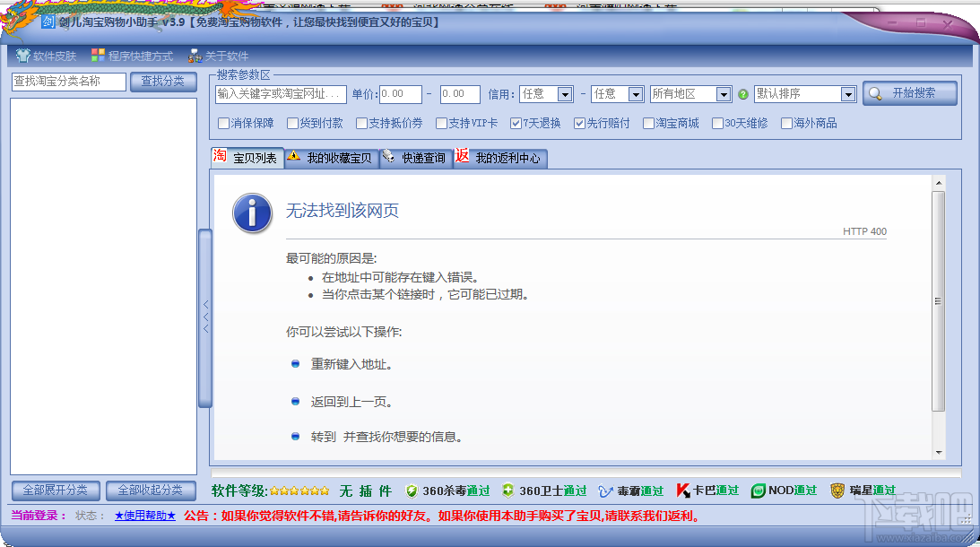Open the ★使用帮助★ link
980x547 pixels.
[x=144, y=517]
